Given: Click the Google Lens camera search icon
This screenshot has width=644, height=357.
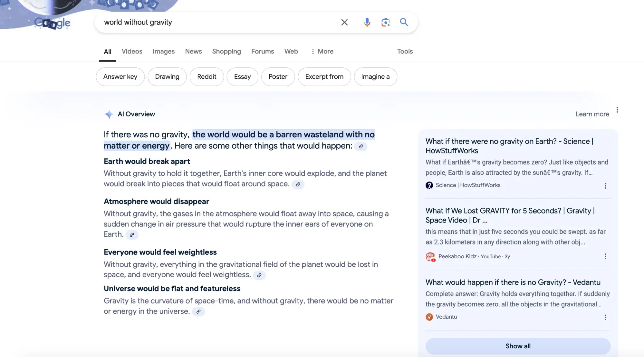Looking at the screenshot, I should coord(385,22).
